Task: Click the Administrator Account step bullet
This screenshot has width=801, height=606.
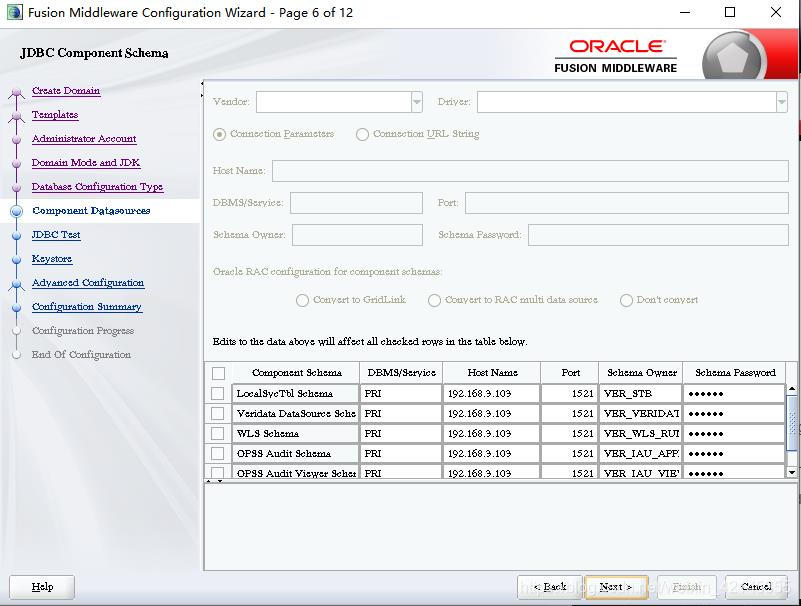Action: pos(16,139)
